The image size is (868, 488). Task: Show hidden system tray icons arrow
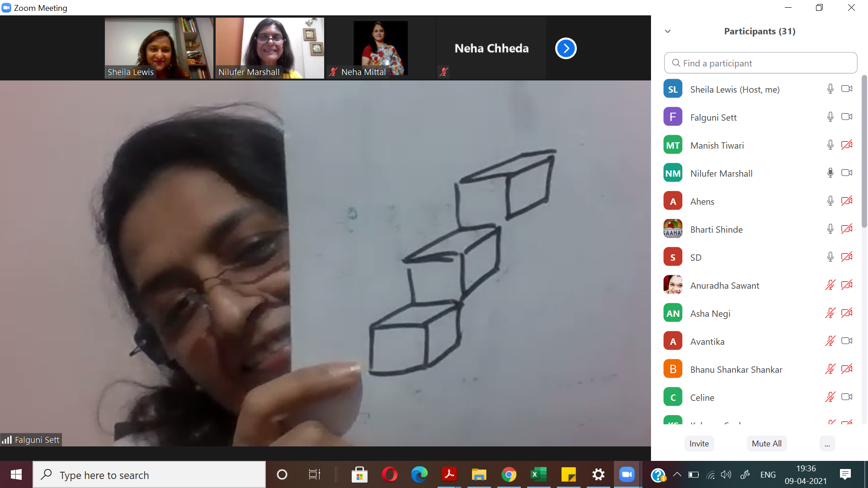677,474
